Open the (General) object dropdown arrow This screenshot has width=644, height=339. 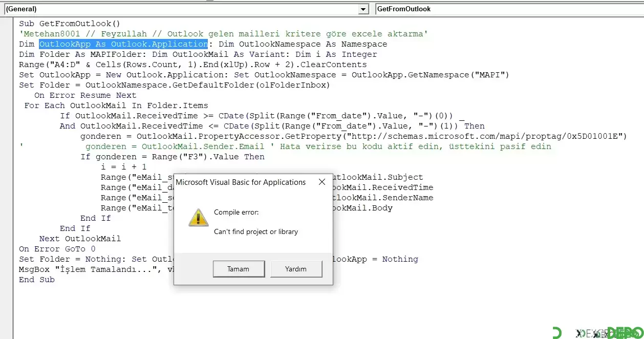click(x=363, y=9)
